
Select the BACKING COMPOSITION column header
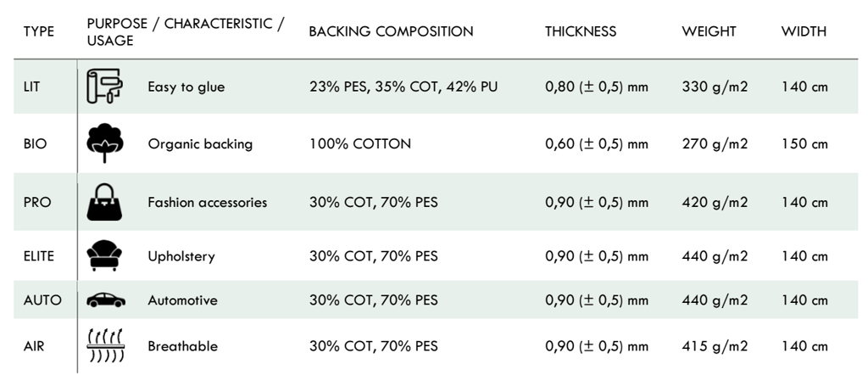391,31
